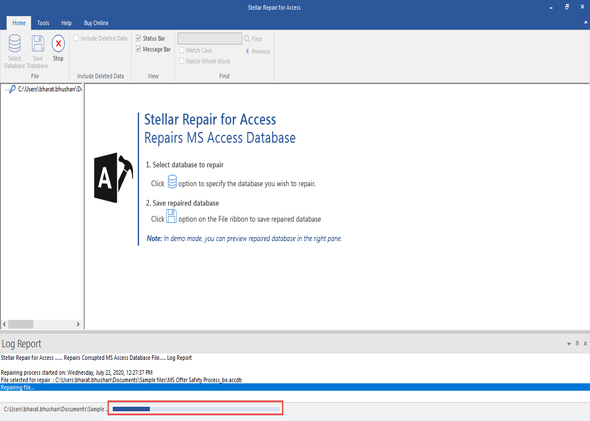Switch to the Tools tab
590x421 pixels.
pos(43,23)
